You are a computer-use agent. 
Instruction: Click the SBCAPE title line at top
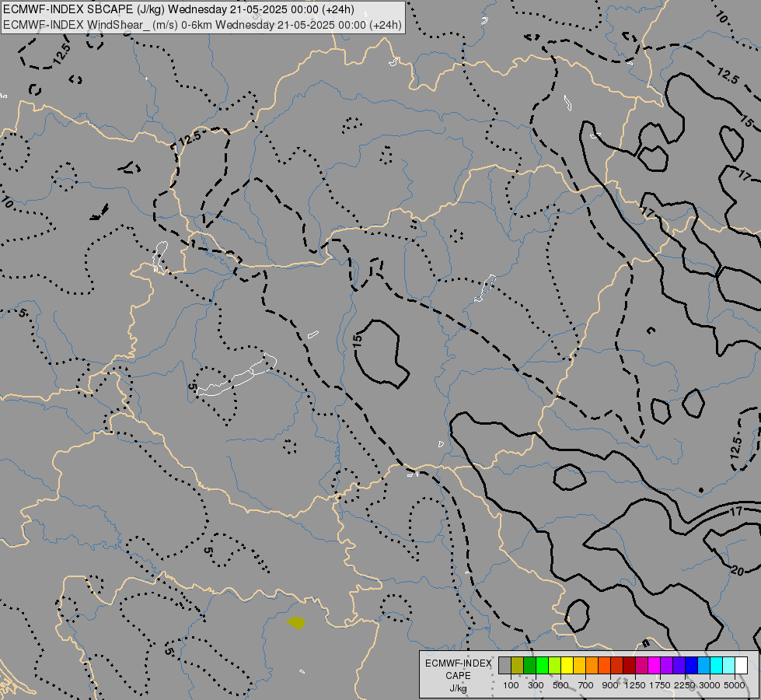click(x=179, y=9)
